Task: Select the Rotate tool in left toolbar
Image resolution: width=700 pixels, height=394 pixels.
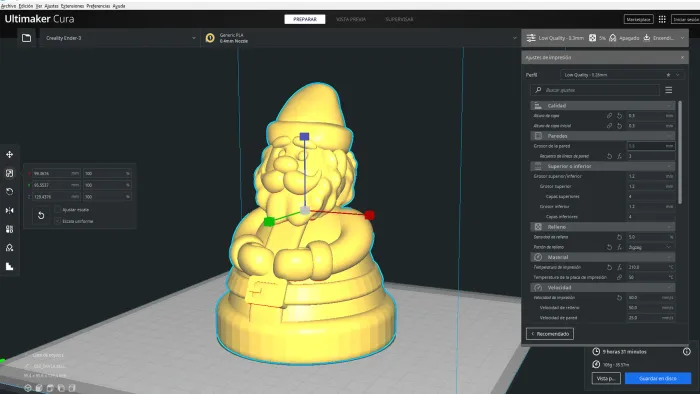Action: click(9, 192)
